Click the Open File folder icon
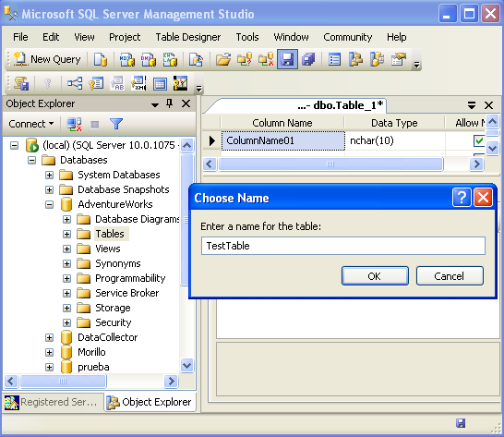 [x=223, y=59]
